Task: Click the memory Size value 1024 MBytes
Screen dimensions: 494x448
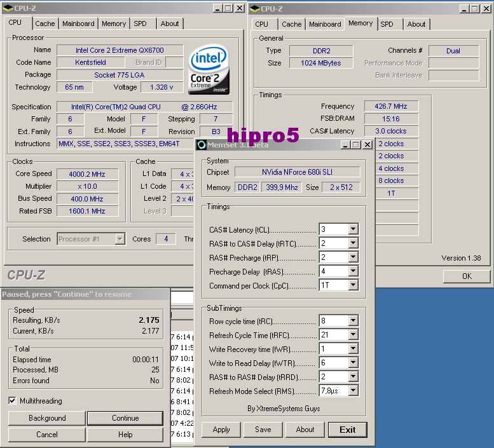Action: coord(321,63)
